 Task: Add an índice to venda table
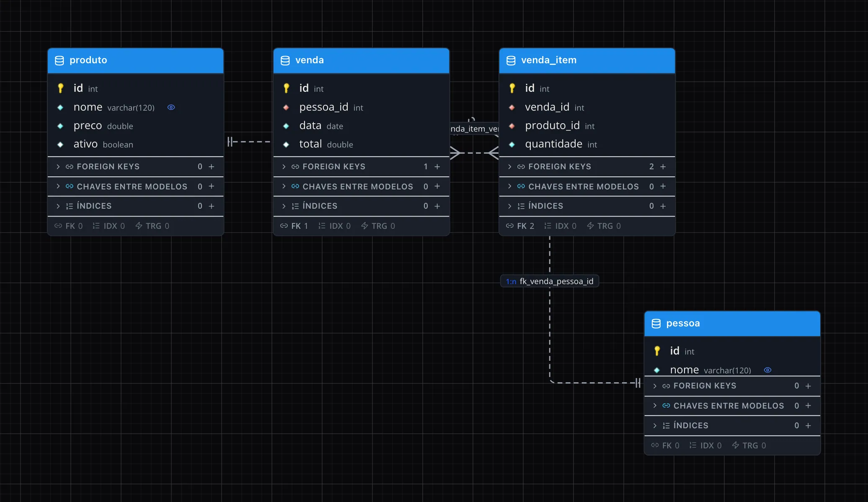tap(437, 206)
